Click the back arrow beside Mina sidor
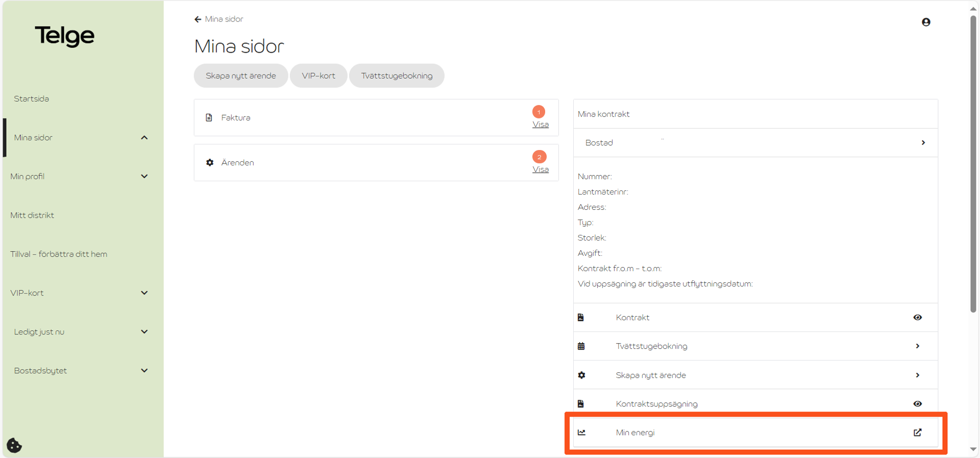This screenshot has width=980, height=458. 198,19
